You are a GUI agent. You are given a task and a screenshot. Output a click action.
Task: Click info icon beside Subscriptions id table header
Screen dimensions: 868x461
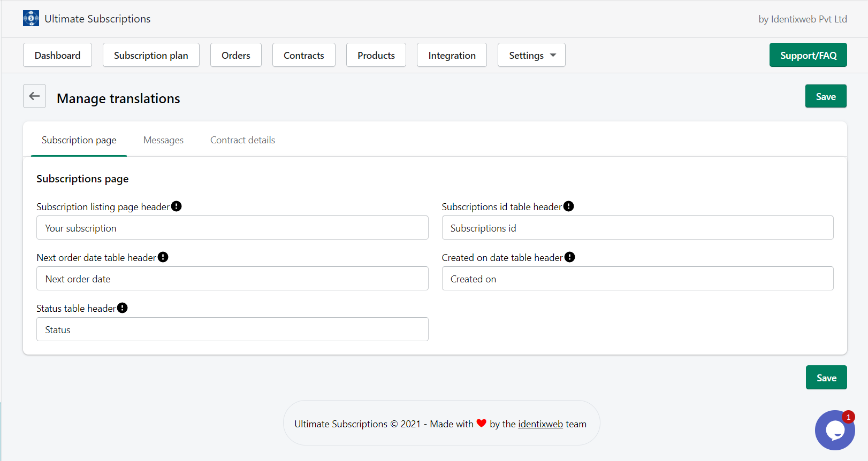click(x=569, y=206)
